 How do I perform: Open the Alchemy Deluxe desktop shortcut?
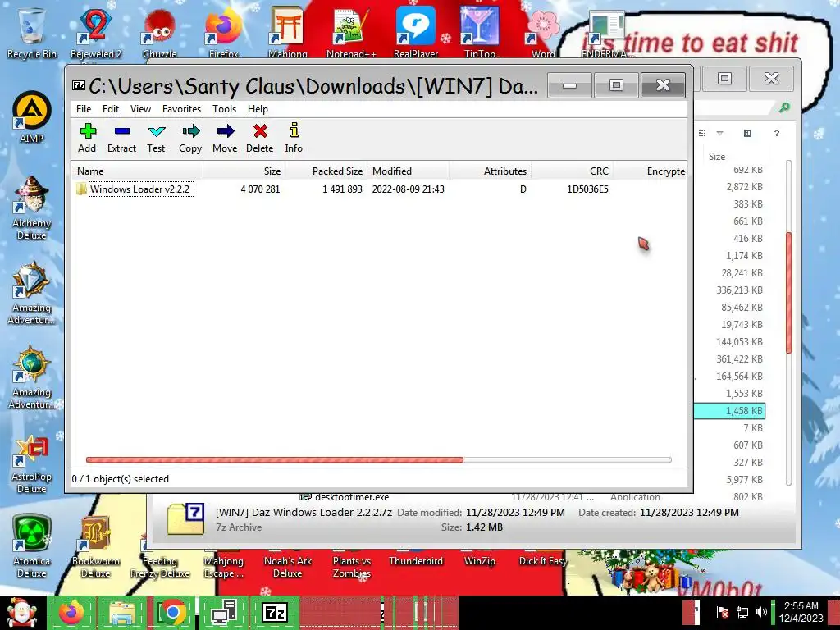point(32,208)
